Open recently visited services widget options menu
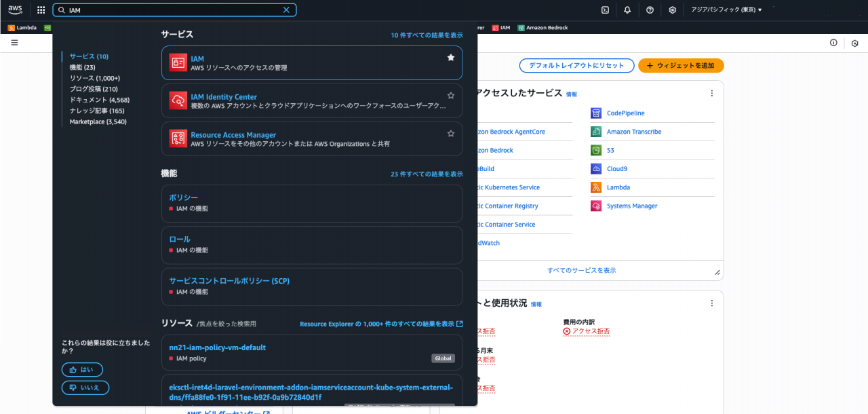The height and width of the screenshot is (414, 868). click(x=711, y=93)
